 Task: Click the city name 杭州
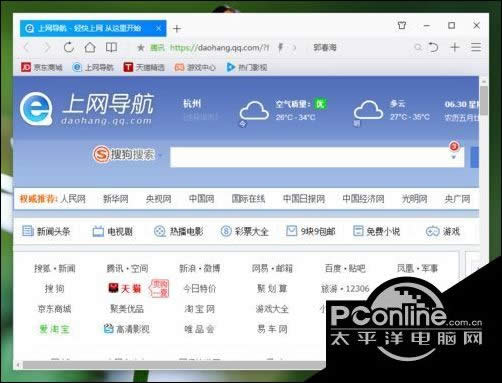192,104
